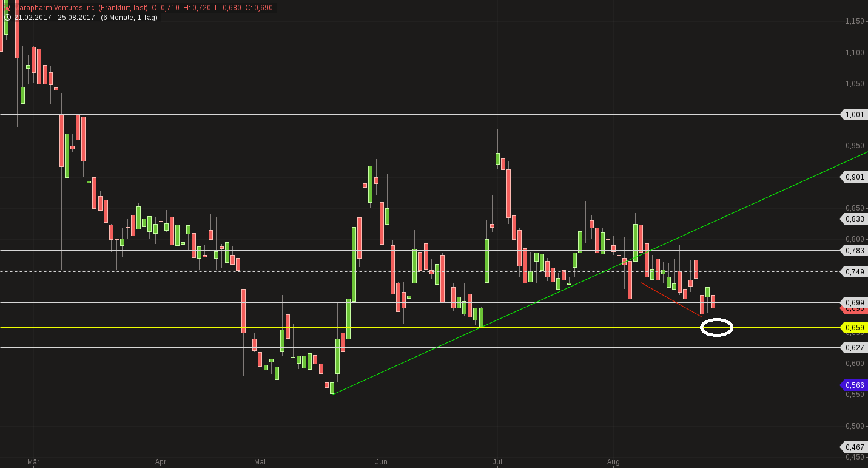
Task: Select the 0,901 resistance level label
Action: (x=854, y=177)
